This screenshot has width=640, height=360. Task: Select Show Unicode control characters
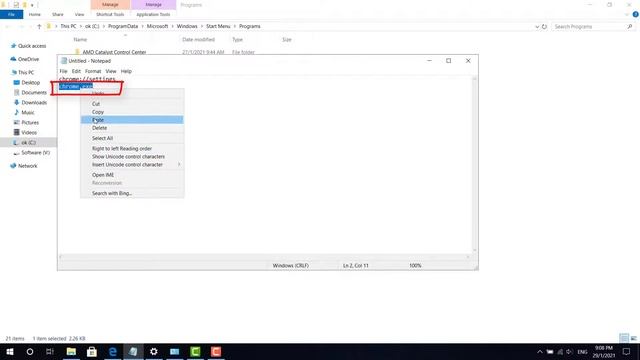[x=132, y=157]
